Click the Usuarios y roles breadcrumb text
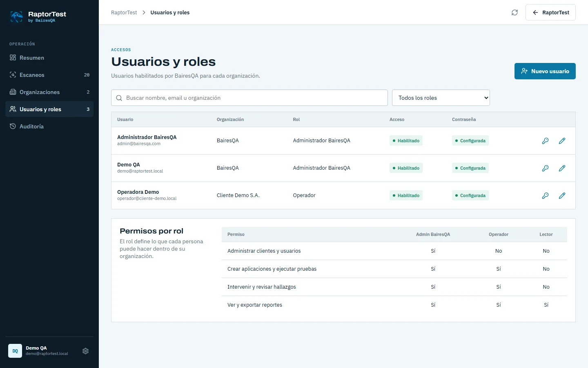 (x=170, y=13)
